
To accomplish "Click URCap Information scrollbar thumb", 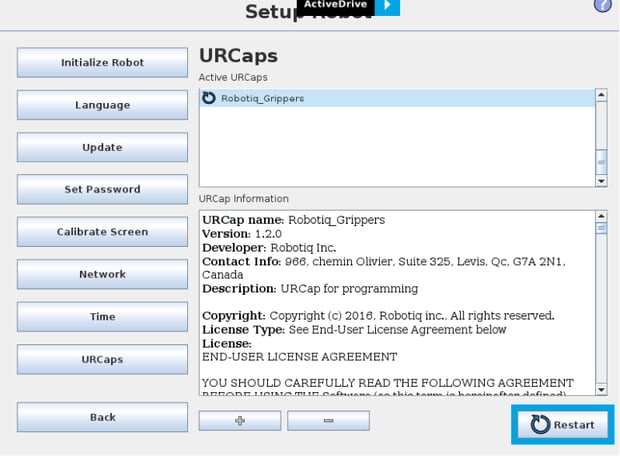I will pyautogui.click(x=601, y=228).
